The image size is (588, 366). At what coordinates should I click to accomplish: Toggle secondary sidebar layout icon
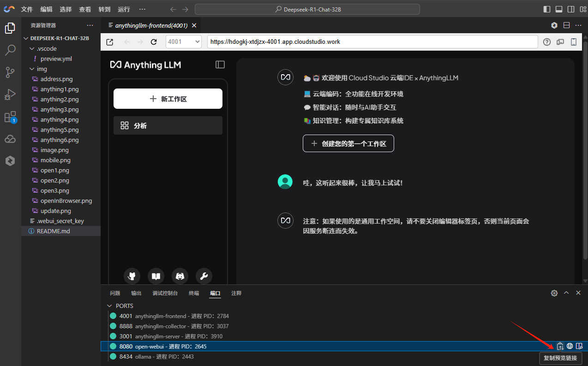(571, 9)
